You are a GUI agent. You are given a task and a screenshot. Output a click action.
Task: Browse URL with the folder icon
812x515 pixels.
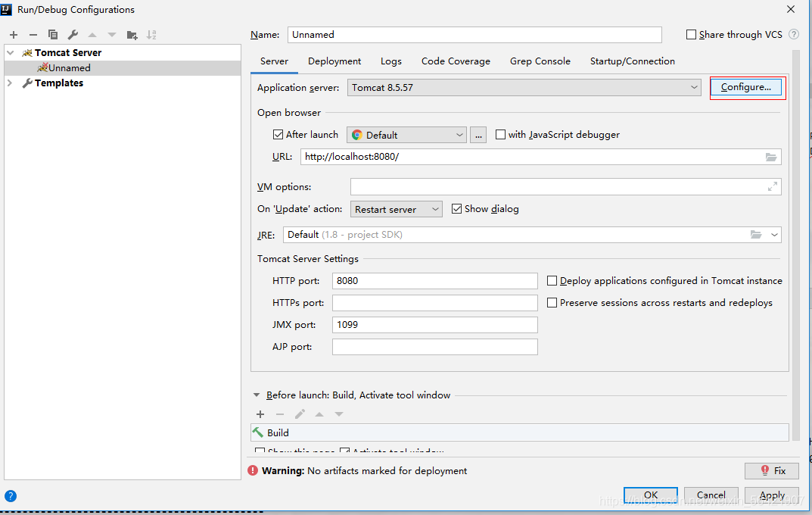coord(771,157)
